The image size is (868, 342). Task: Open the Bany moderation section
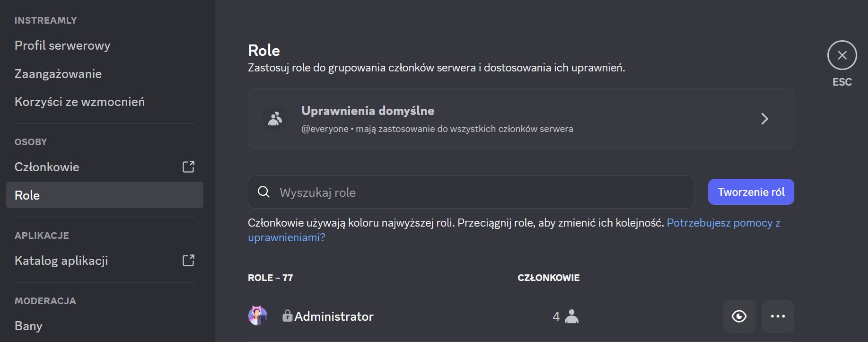pyautogui.click(x=28, y=325)
